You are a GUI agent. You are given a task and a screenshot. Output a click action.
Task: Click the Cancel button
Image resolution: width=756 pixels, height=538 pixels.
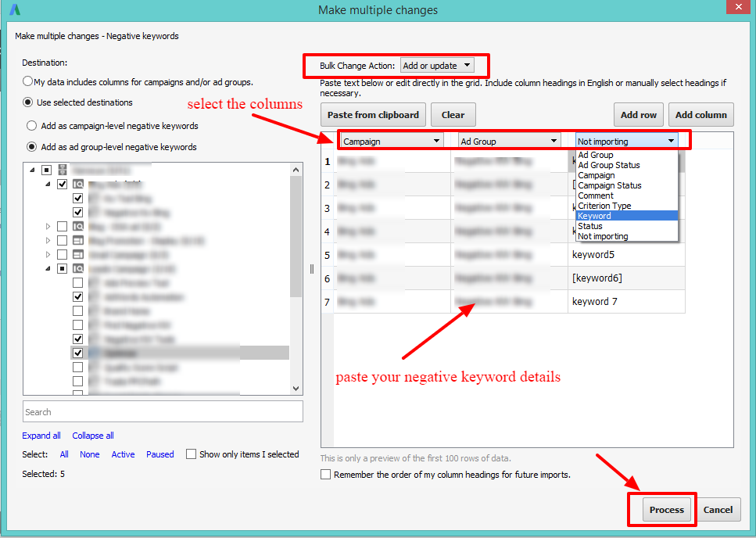tap(718, 510)
